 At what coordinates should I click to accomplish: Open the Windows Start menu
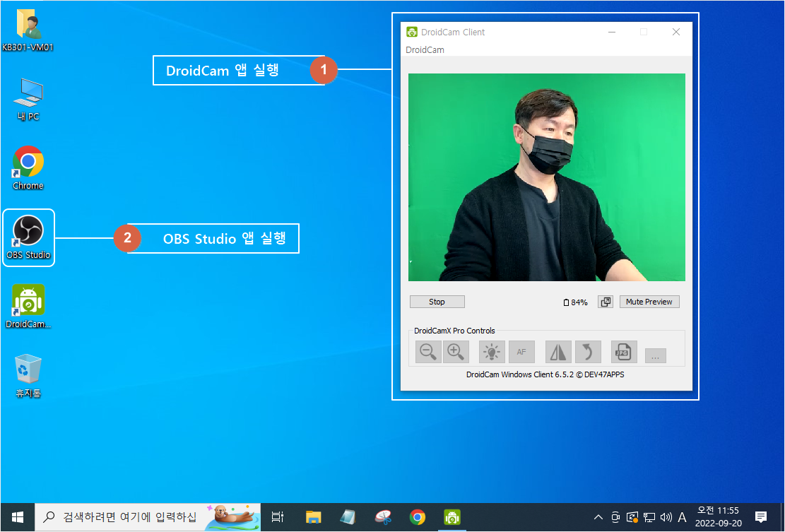(x=17, y=516)
